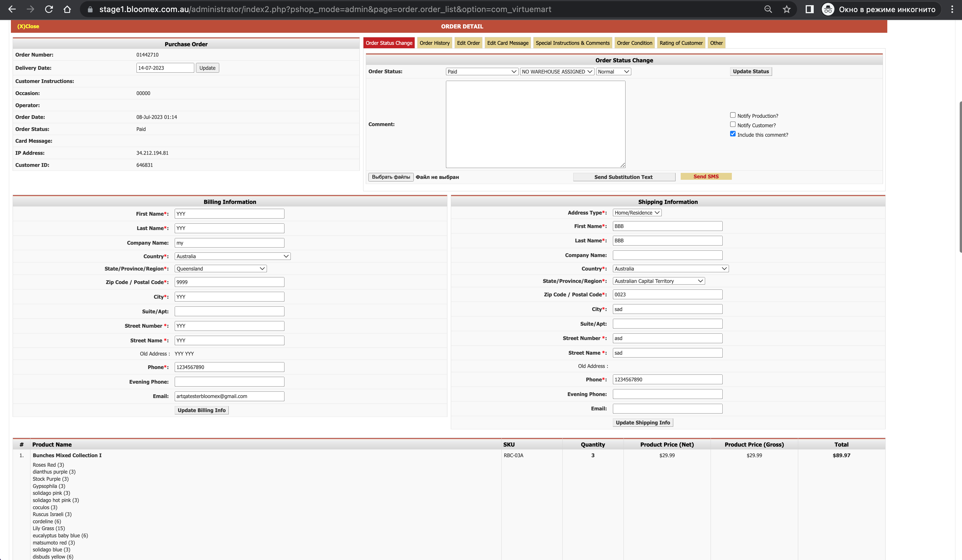Viewport: 962px width, 560px height.
Task: Enable the Notify Customer checkbox
Action: coord(733,124)
